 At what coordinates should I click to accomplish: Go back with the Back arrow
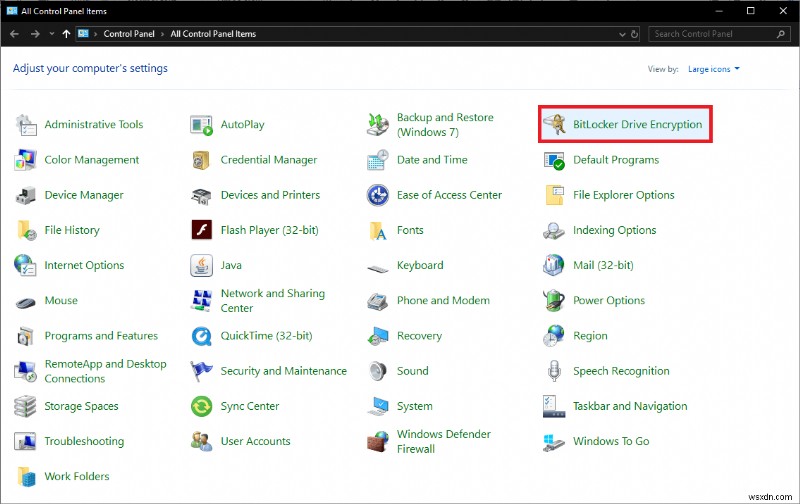pos(14,34)
